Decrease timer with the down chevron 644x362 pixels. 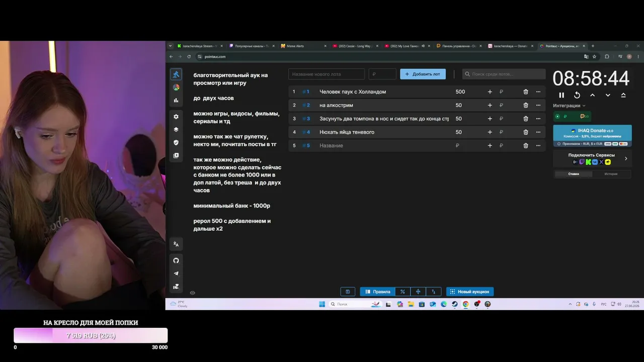coord(608,95)
